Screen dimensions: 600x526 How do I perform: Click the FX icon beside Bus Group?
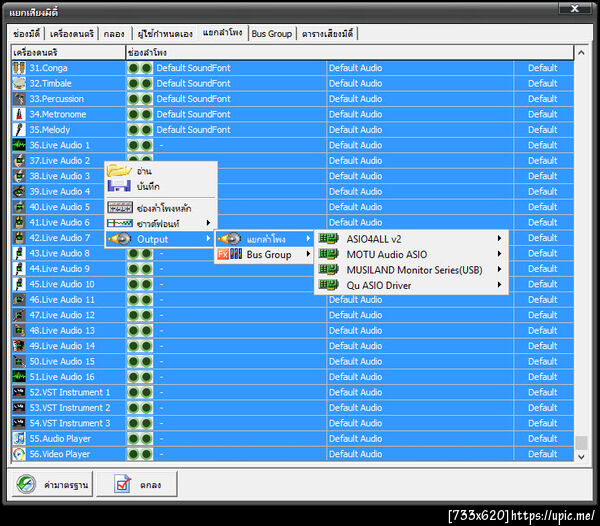click(230, 254)
